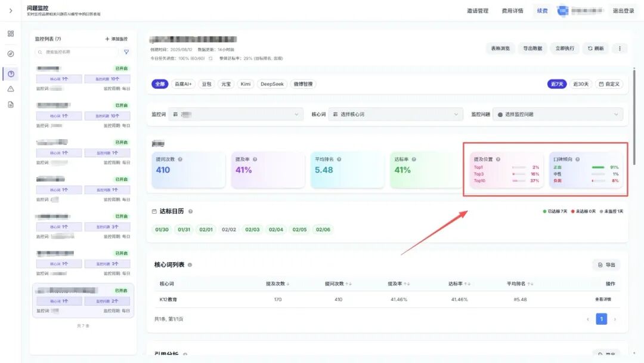Select the 近30天 time range option

pos(581,84)
